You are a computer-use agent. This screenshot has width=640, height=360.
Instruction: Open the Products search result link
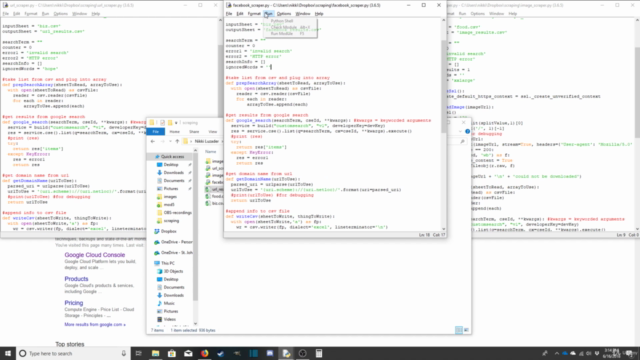76,279
